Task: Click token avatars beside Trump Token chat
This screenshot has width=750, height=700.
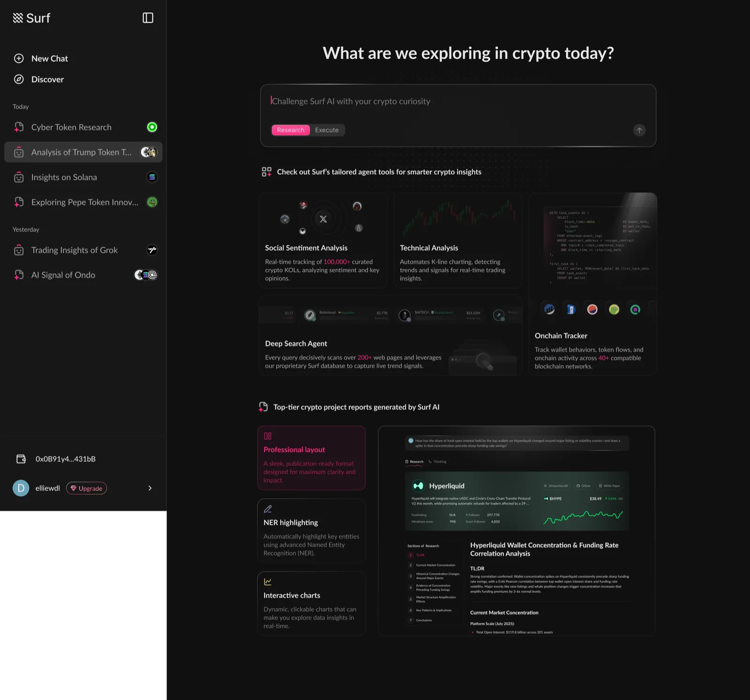Action: [149, 152]
